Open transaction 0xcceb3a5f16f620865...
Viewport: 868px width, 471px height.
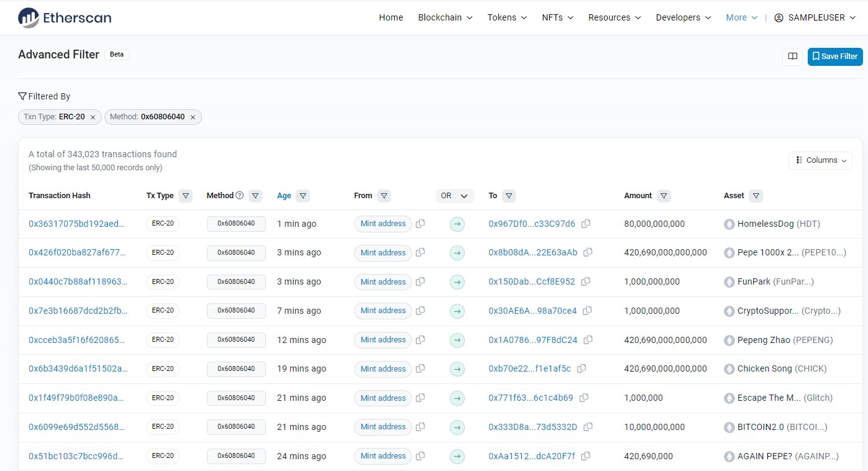tap(78, 340)
